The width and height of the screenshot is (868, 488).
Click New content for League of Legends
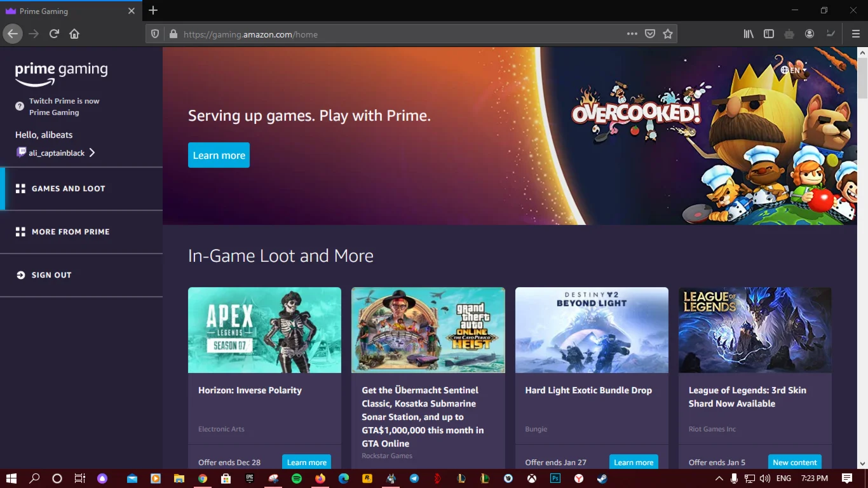794,462
